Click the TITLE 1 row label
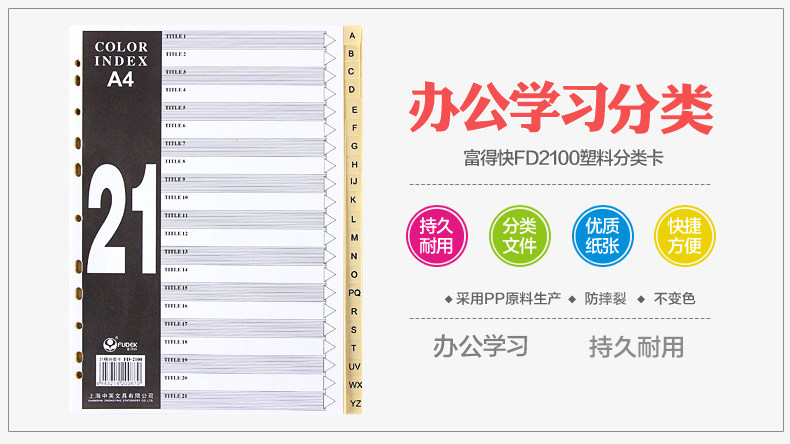 click(x=176, y=36)
